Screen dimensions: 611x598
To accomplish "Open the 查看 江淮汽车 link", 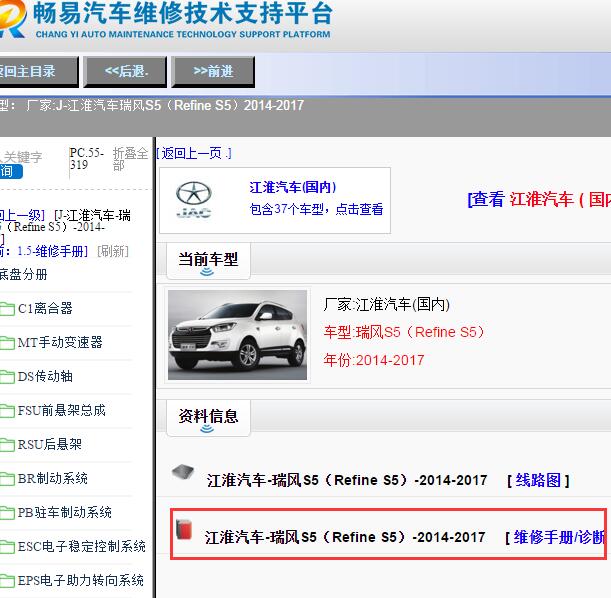I will (x=539, y=199).
